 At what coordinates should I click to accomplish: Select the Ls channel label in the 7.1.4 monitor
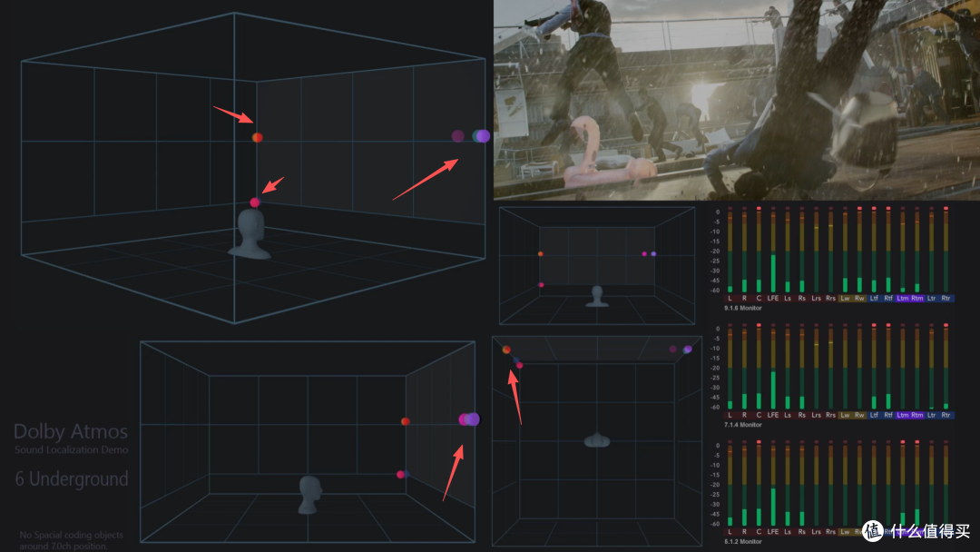coord(788,415)
